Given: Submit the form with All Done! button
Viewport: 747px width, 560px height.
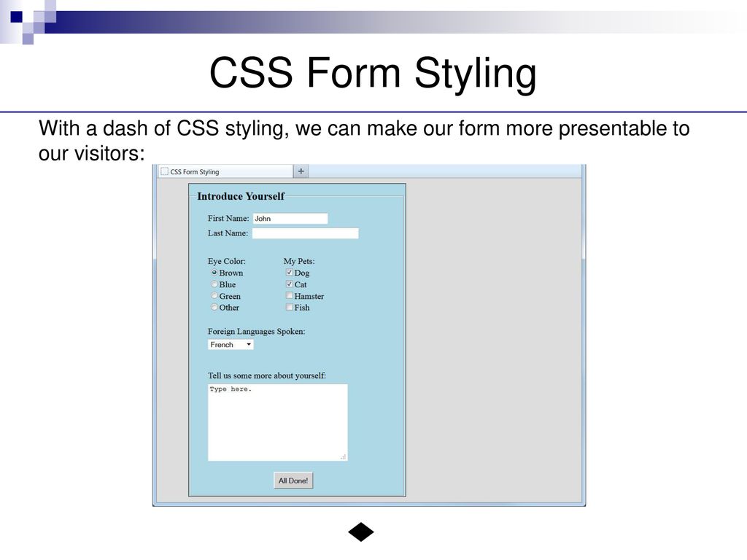Looking at the screenshot, I should pyautogui.click(x=293, y=481).
